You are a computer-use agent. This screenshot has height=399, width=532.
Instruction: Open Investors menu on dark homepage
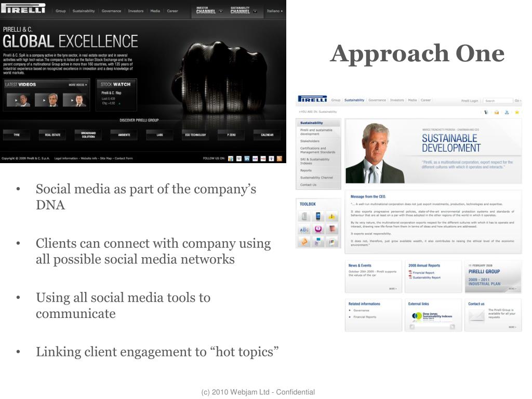point(136,11)
